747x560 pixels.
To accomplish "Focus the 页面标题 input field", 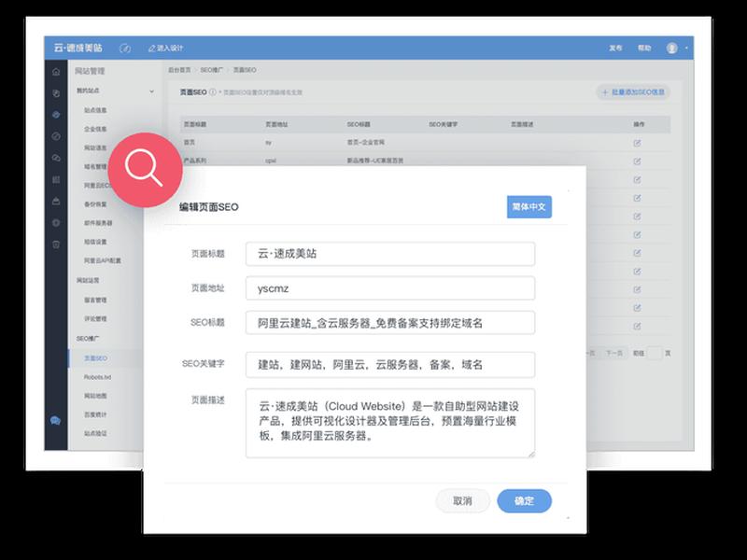I will [390, 254].
